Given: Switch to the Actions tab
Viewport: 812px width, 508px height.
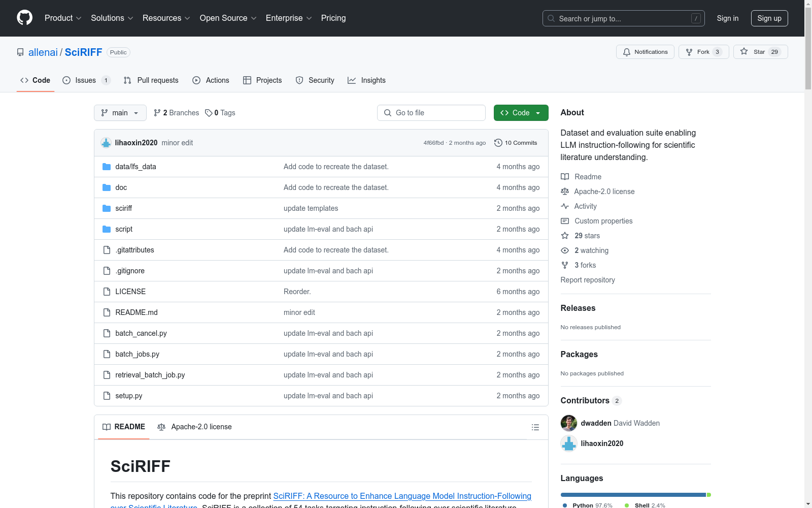Looking at the screenshot, I should click(x=211, y=80).
